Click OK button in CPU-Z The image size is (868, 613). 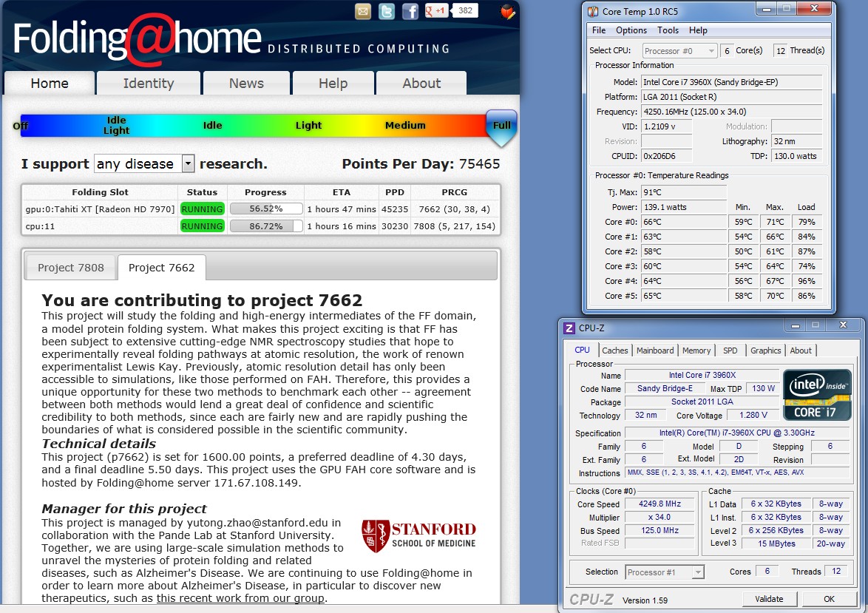tap(829, 599)
